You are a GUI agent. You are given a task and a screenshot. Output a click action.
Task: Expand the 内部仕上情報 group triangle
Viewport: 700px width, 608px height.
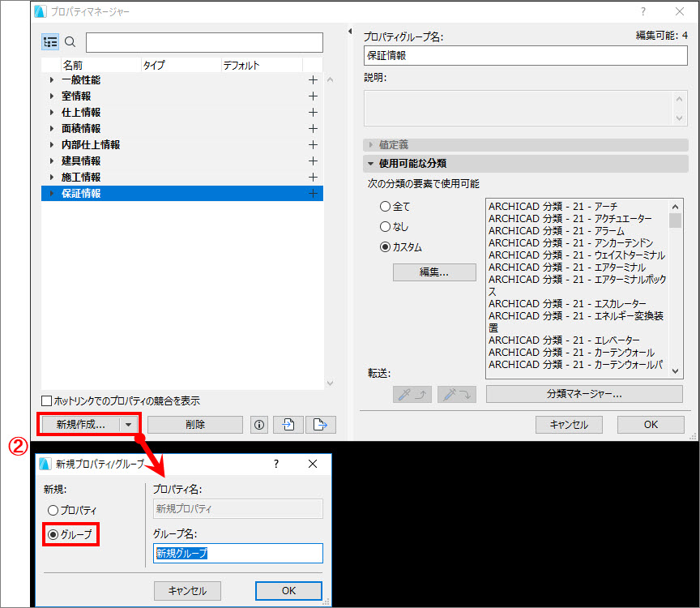click(52, 145)
